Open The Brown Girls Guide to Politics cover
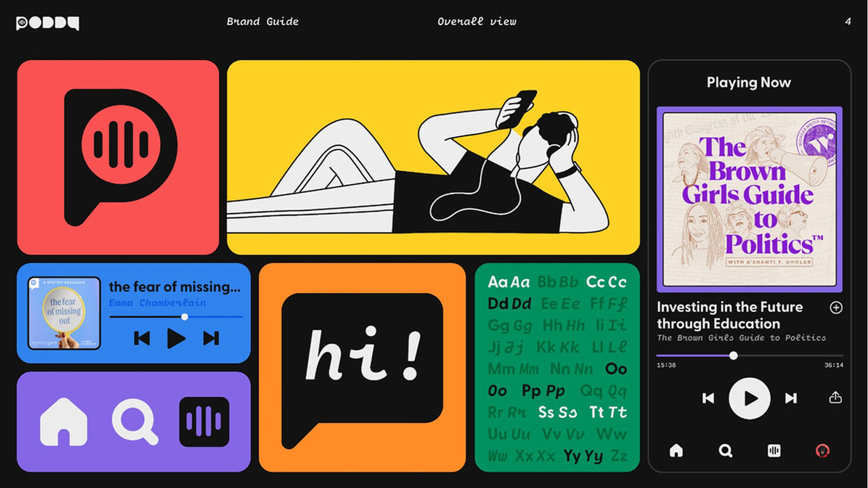This screenshot has width=868, height=488. pos(750,199)
